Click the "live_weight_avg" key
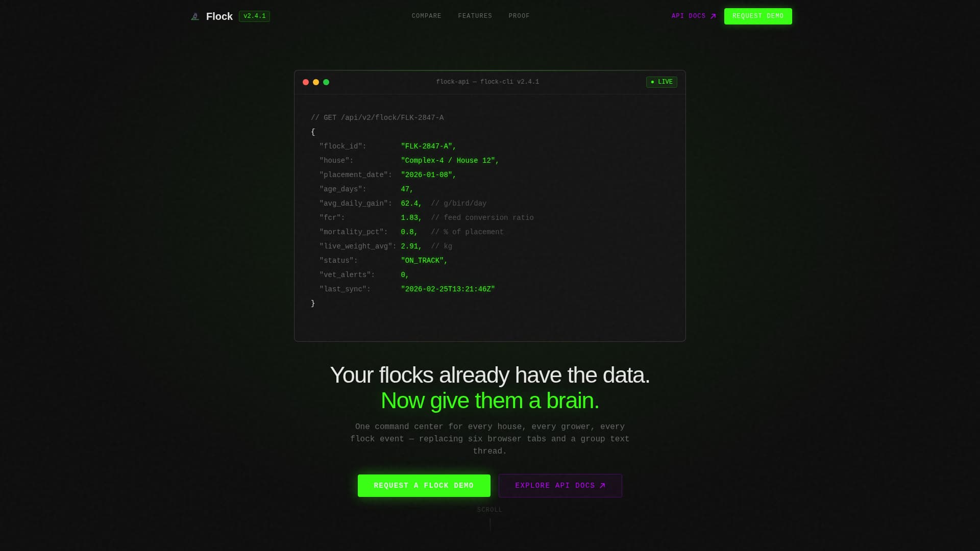This screenshot has width=980, height=551. [x=358, y=246]
